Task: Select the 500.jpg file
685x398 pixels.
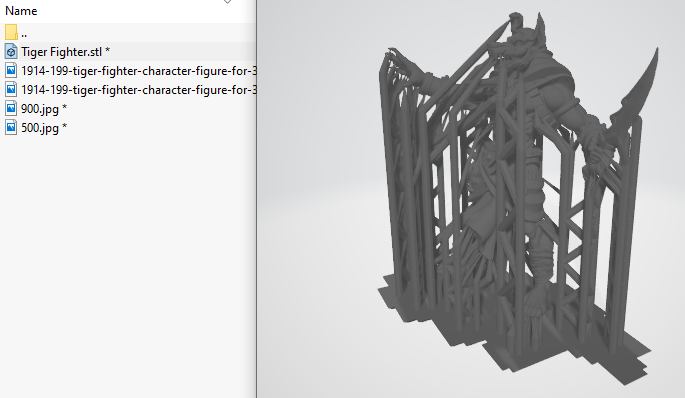Action: click(128, 128)
